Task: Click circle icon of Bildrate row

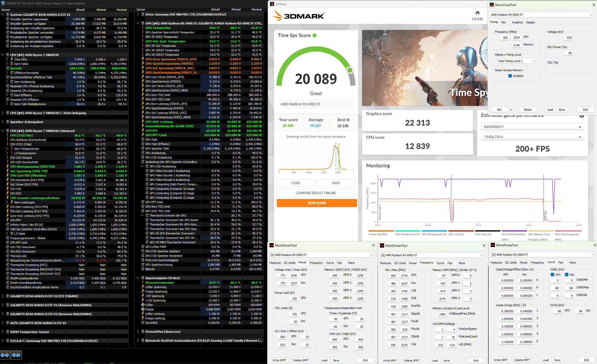Action: 143,269
